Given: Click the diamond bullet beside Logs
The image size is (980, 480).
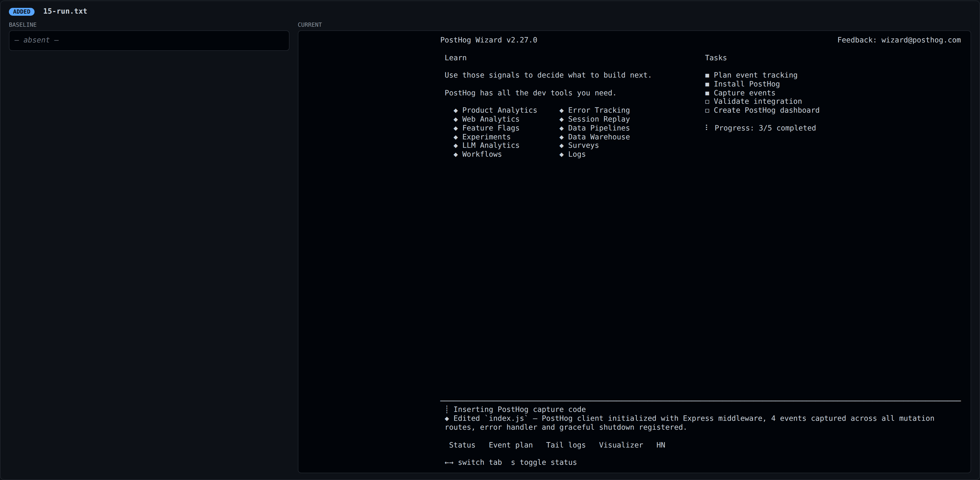Looking at the screenshot, I should (561, 155).
